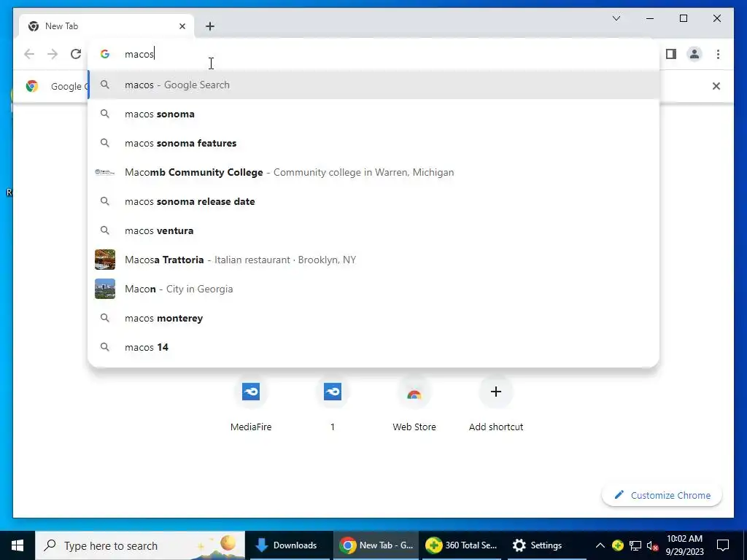Click search icon beside 'macos ventura'
The height and width of the screenshot is (560, 747).
click(105, 230)
